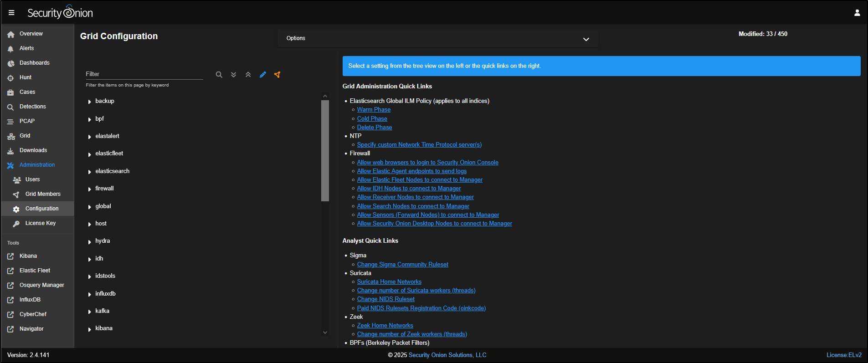Expand all settings with double-down chevrons
868x363 pixels.
tap(234, 75)
